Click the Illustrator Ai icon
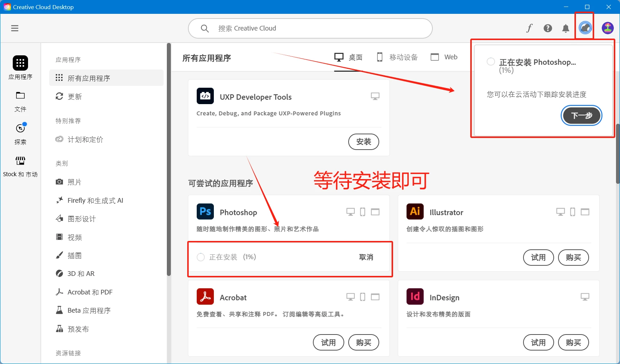Image resolution: width=620 pixels, height=364 pixels. [x=415, y=211]
